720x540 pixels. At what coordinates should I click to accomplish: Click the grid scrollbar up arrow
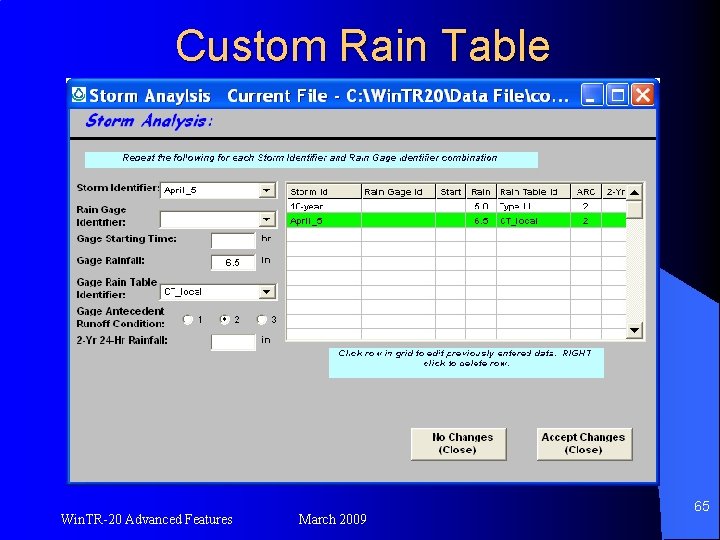click(x=634, y=192)
